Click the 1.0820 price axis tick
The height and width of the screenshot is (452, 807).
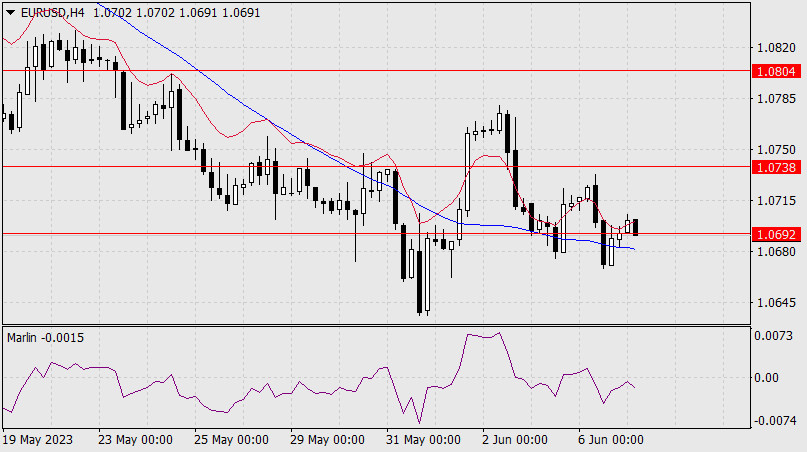pyautogui.click(x=777, y=47)
